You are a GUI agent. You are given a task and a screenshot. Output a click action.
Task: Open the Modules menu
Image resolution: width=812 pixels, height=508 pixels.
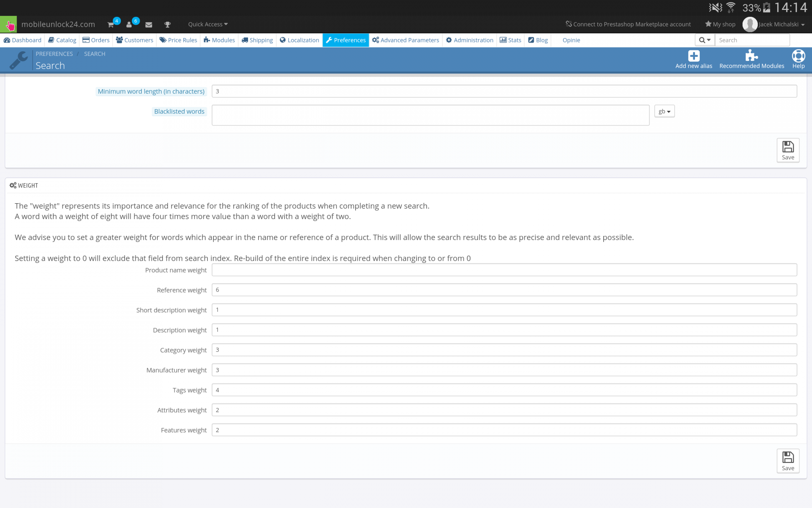[219, 40]
